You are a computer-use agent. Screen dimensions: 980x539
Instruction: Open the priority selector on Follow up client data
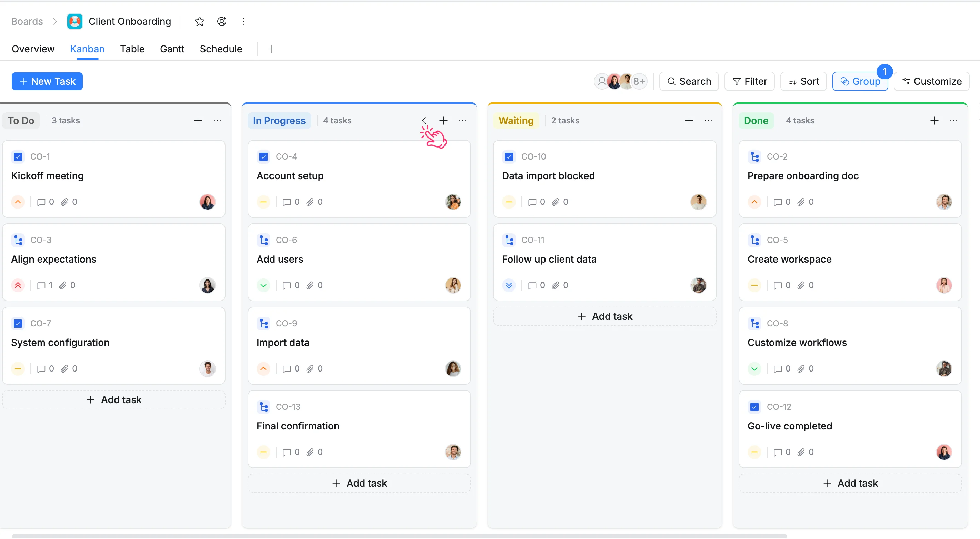(509, 285)
